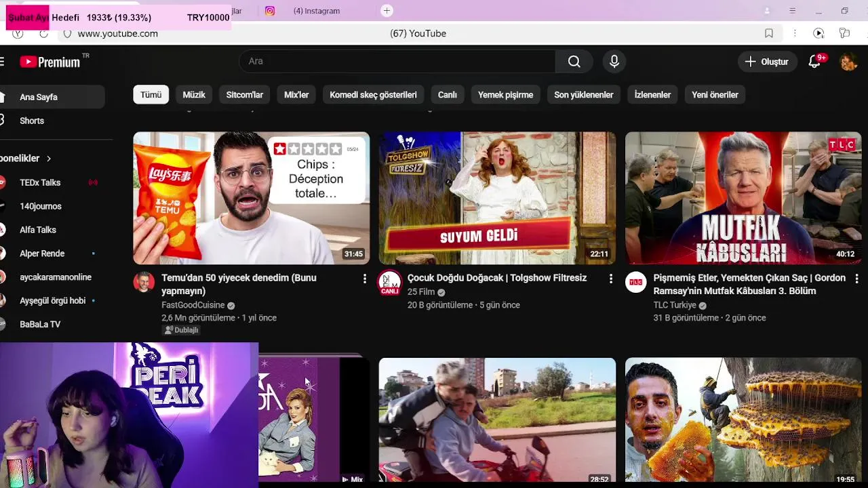
Task: Open browser profile icon in title bar
Action: pos(767,11)
